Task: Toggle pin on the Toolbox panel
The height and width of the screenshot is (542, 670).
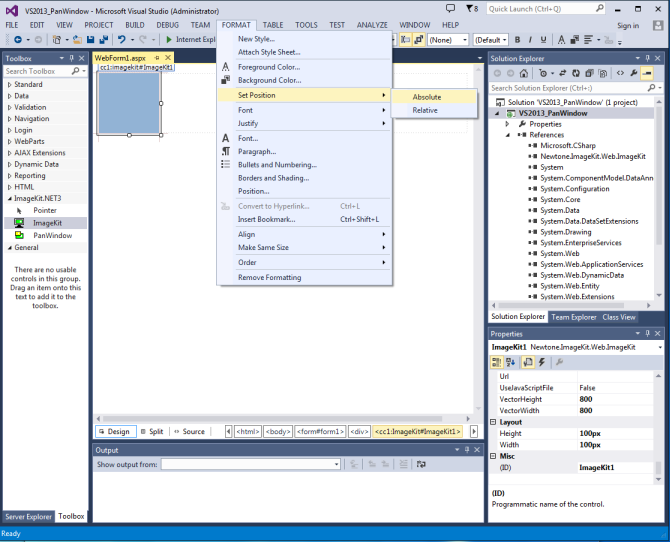Action: [x=72, y=58]
